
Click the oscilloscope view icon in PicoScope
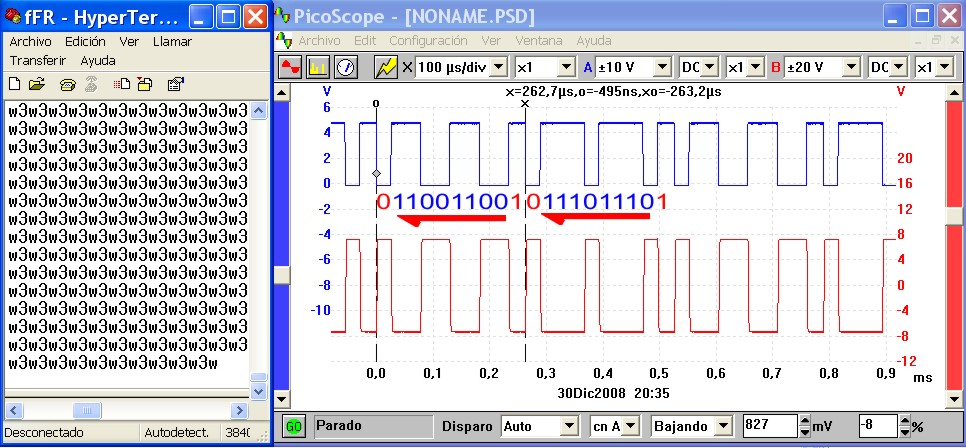[x=291, y=67]
